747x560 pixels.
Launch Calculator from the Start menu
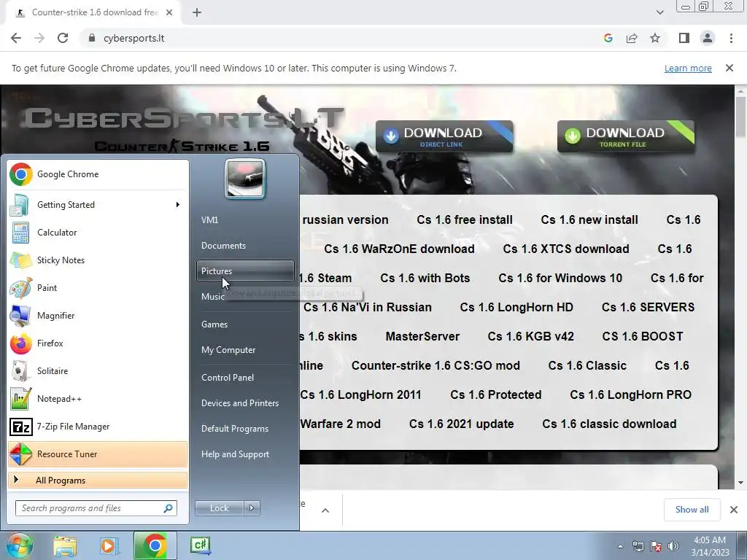click(98, 233)
